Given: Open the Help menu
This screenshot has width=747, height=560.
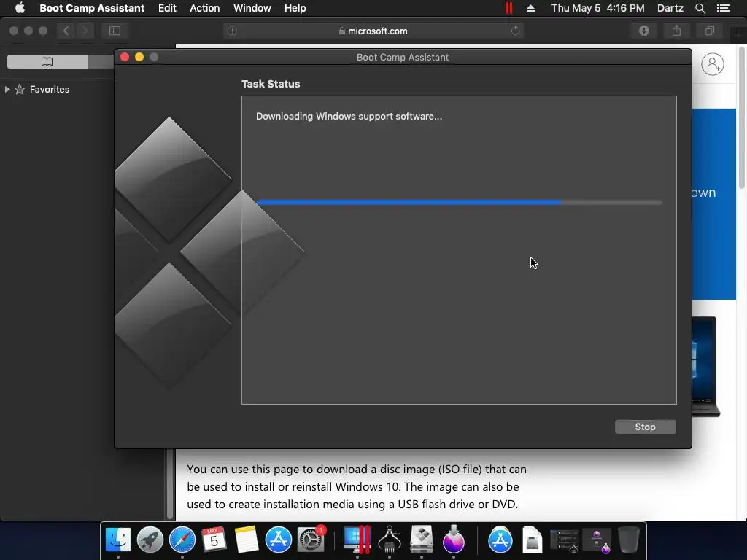Looking at the screenshot, I should pyautogui.click(x=295, y=8).
